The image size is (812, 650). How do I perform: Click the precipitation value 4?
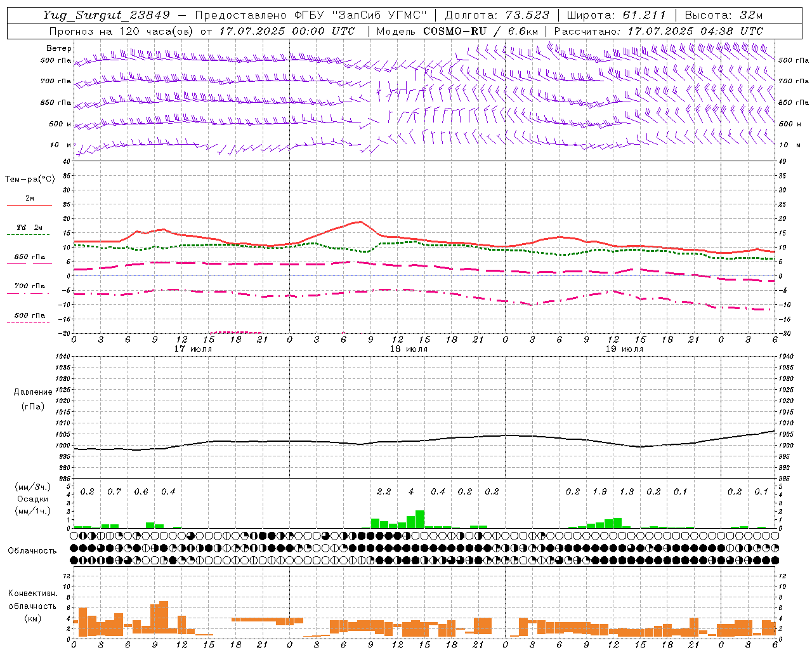tap(411, 491)
